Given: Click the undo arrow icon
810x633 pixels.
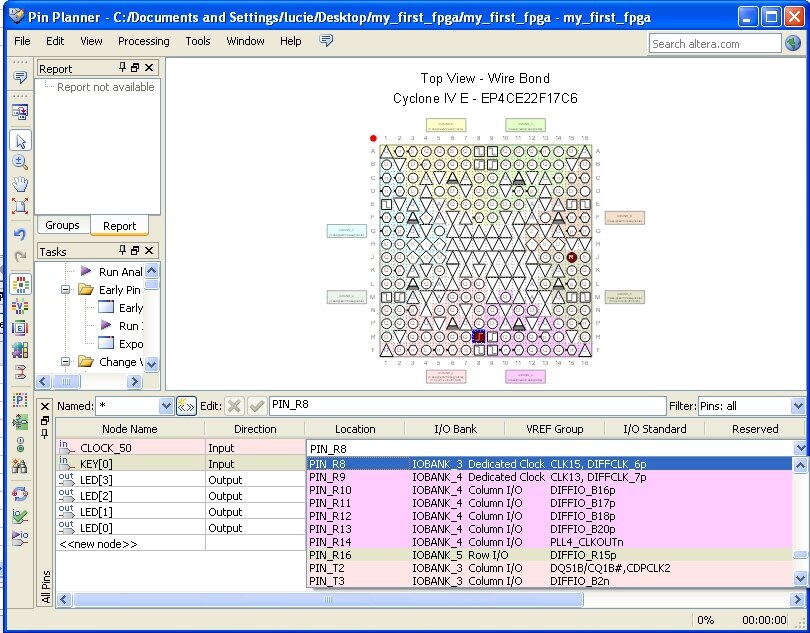Looking at the screenshot, I should tap(20, 235).
